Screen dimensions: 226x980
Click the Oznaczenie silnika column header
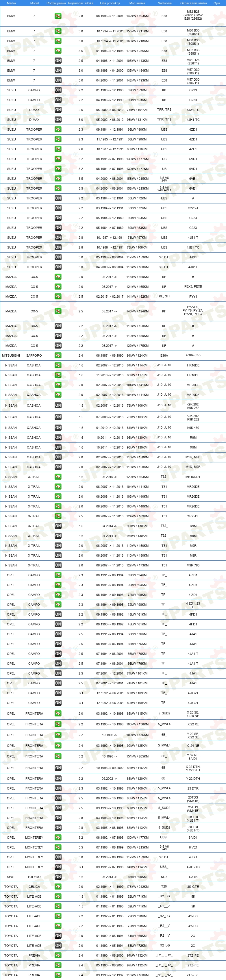[193, 3]
